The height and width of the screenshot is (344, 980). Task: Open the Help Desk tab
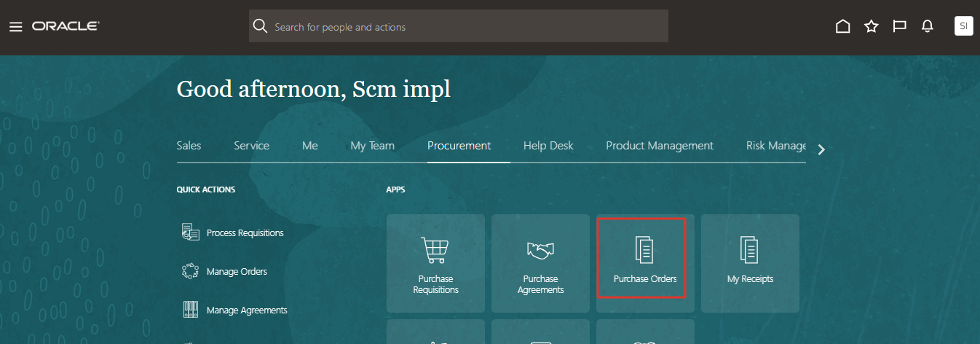point(548,146)
